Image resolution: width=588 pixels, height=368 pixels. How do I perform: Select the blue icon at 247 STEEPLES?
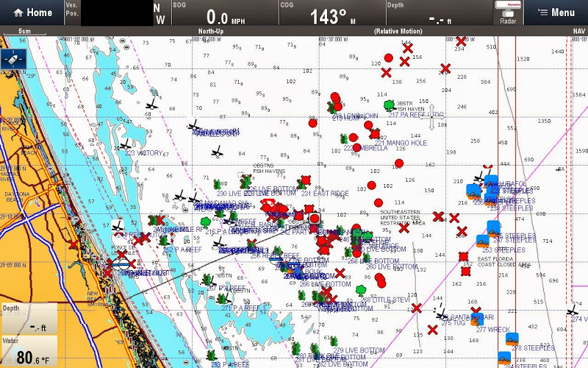pos(493,228)
